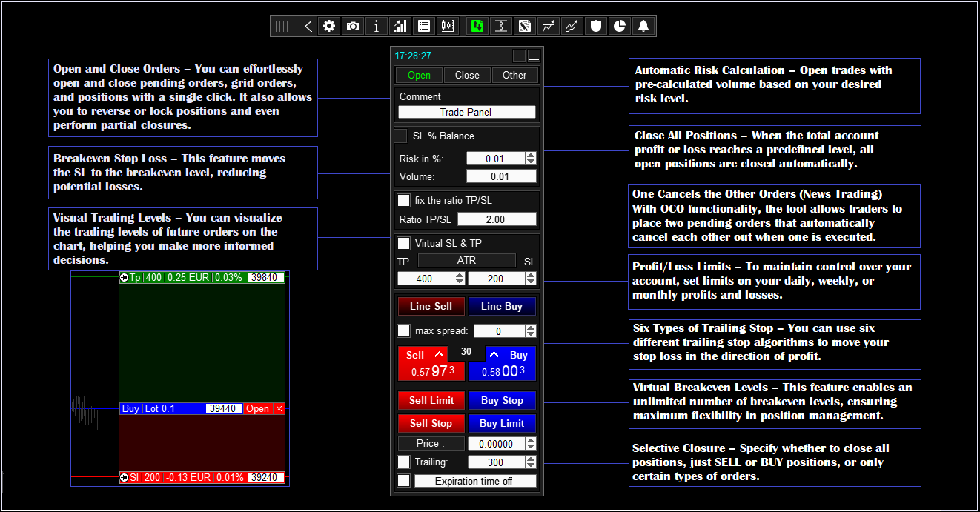Viewport: 980px width, 512px height.
Task: Click the Trade Panel comment field
Action: point(466,113)
